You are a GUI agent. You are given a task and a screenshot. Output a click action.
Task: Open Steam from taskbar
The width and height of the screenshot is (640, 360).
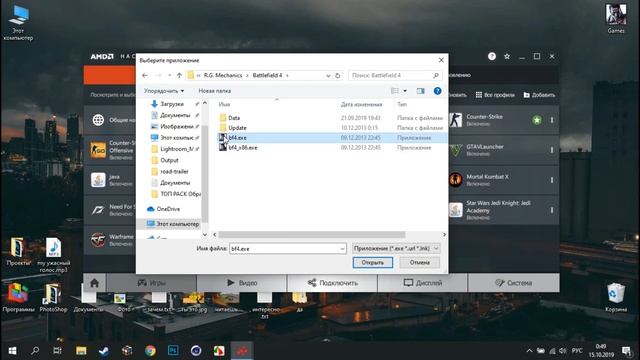click(x=104, y=350)
